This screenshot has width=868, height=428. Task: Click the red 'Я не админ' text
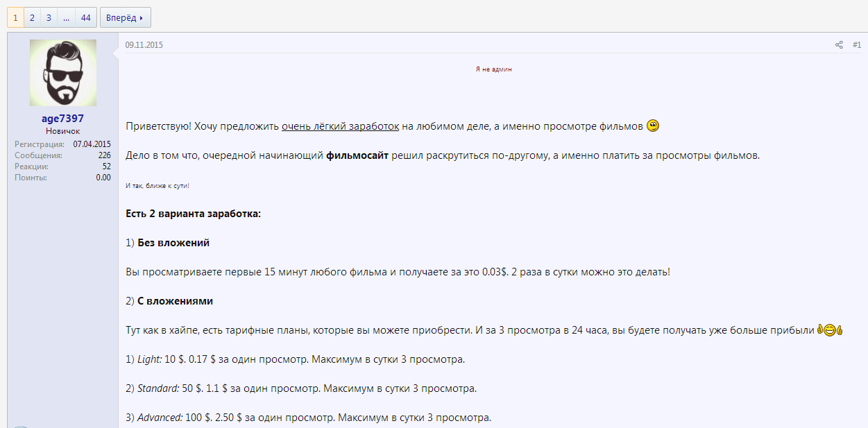[x=493, y=69]
